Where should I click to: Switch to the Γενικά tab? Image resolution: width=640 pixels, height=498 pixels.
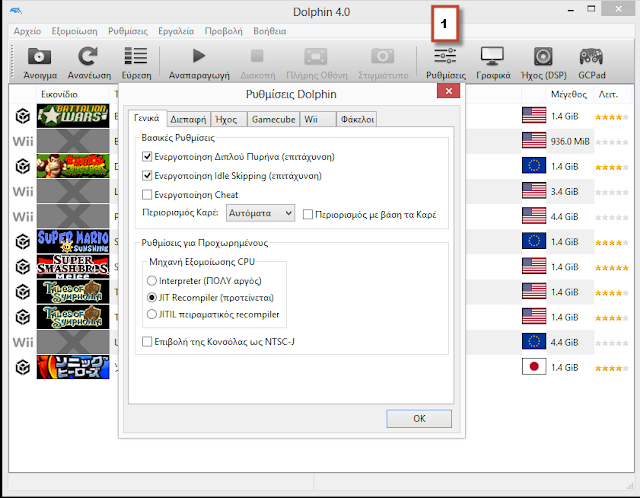(147, 118)
